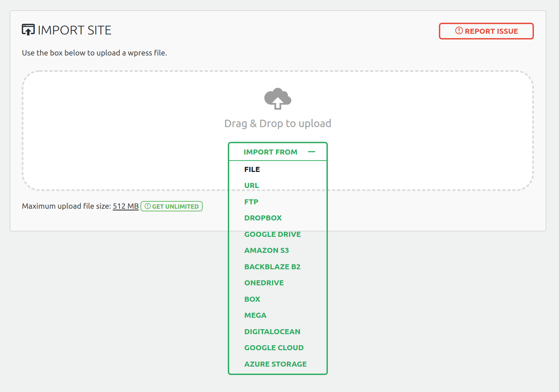Choose Backblaze B2 import option
This screenshot has width=559, height=392.
pyautogui.click(x=272, y=267)
